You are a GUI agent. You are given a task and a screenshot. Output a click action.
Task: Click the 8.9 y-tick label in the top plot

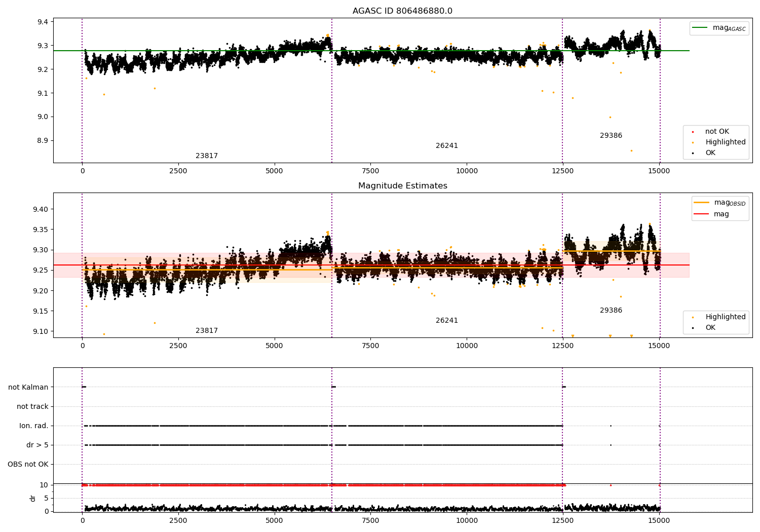(x=43, y=141)
